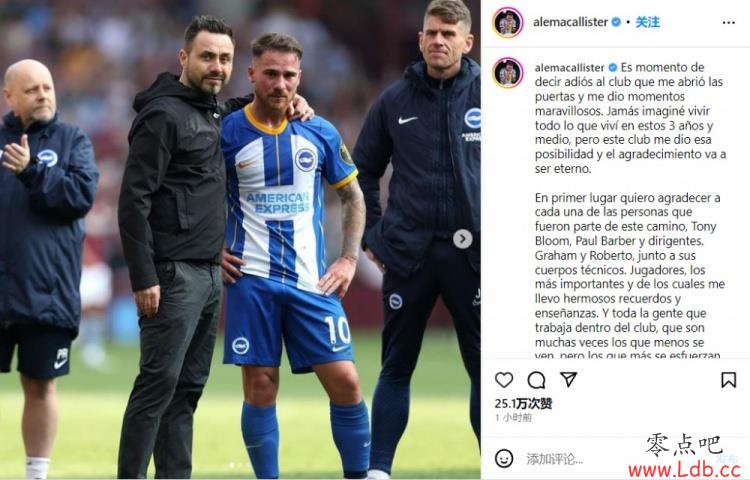This screenshot has height=480, width=750.
Task: Follow alemacallister with the 关注 button
Action: [x=647, y=22]
